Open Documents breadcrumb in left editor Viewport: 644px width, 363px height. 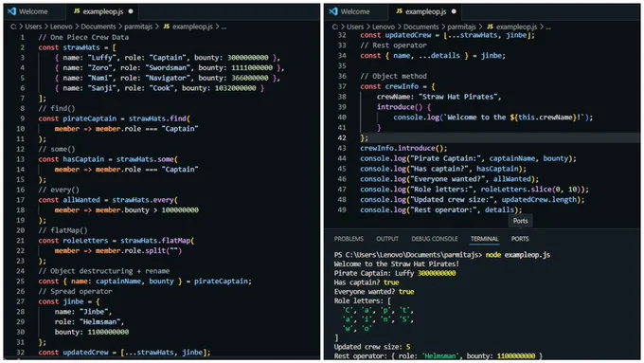(98, 27)
